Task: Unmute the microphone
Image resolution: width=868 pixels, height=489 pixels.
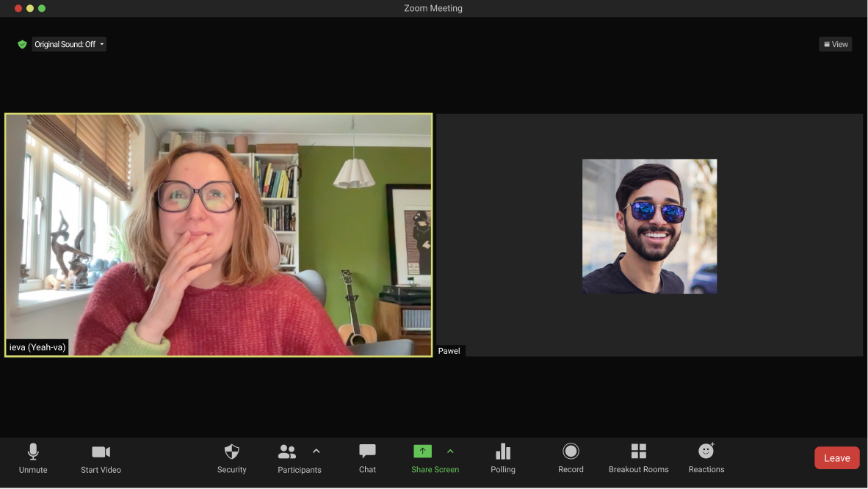Action: [x=32, y=459]
